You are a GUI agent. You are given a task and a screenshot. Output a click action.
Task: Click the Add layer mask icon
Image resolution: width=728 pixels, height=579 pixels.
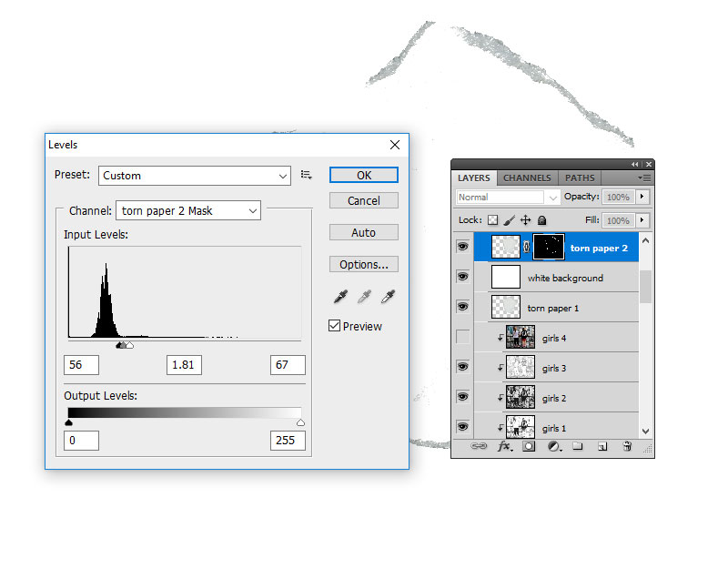coord(529,447)
